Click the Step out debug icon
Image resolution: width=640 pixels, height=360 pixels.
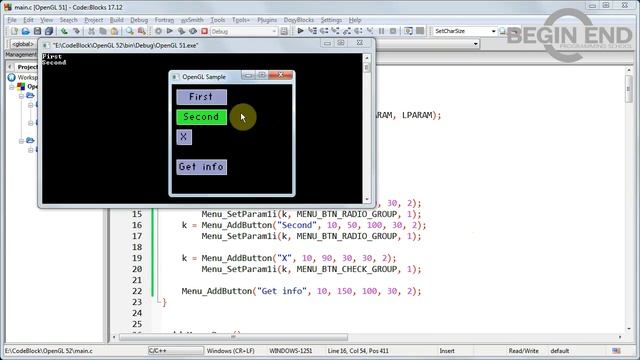pos(347,31)
